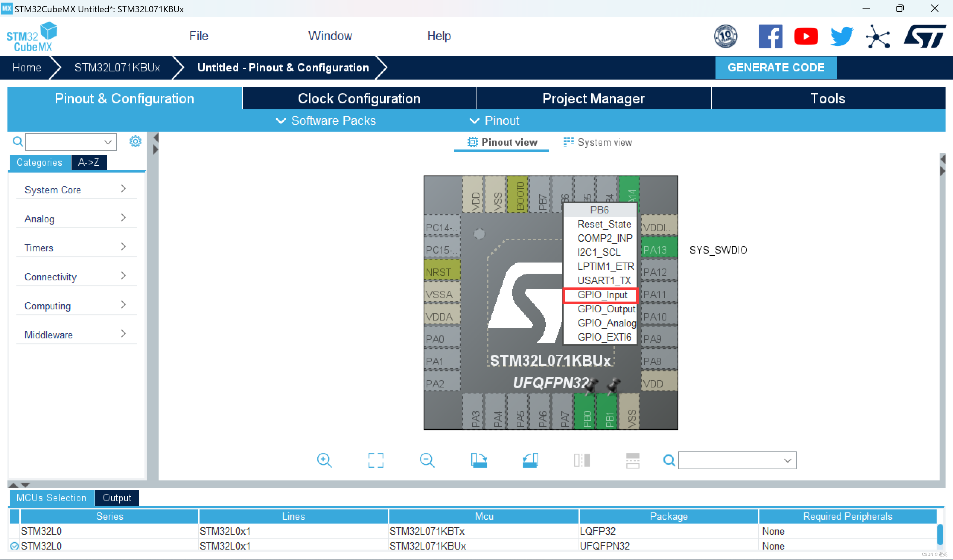Rotate the chip view counterclockwise
Viewport: 953px width, 560px height.
tap(530, 460)
